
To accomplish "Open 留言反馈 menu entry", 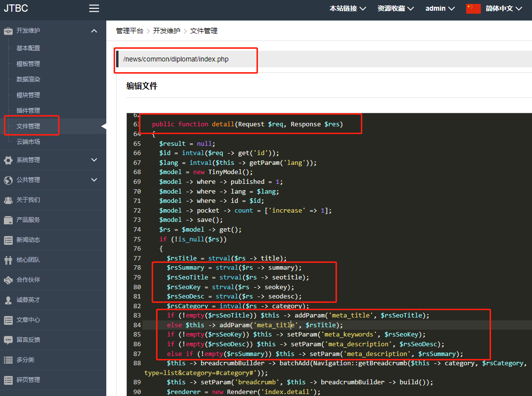I will 28,339.
